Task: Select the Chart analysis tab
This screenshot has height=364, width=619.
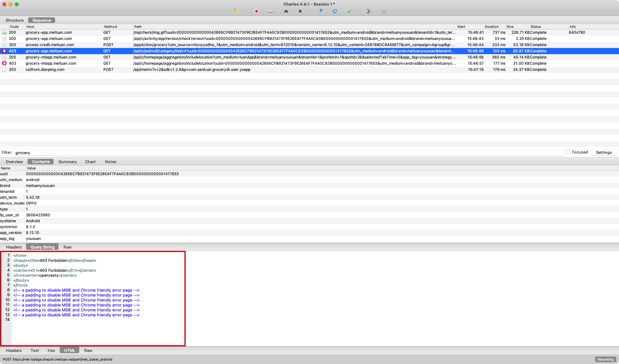Action: (x=90, y=161)
